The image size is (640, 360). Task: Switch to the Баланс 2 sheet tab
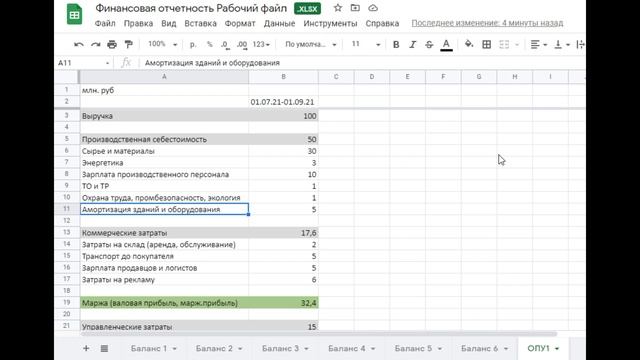pos(214,349)
